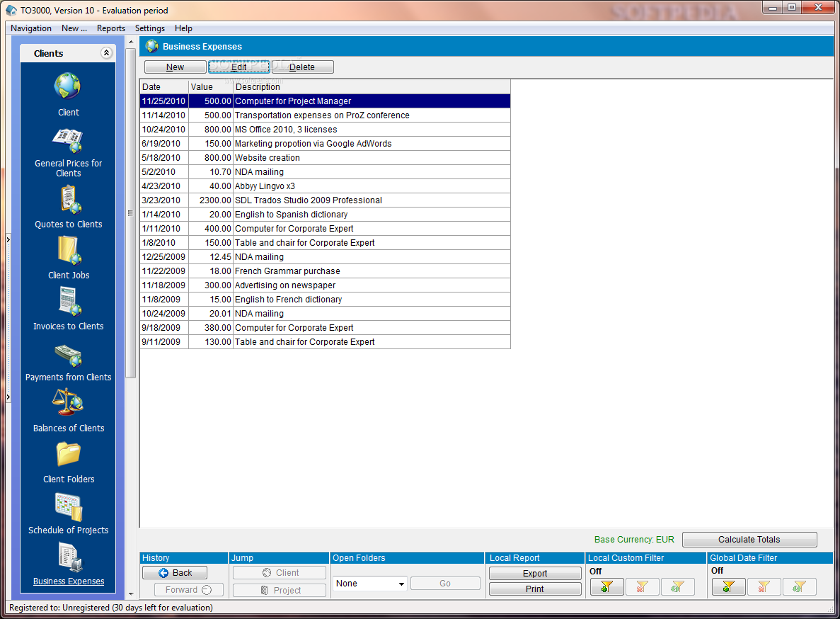
Task: Select the Website creation row
Action: (x=326, y=157)
